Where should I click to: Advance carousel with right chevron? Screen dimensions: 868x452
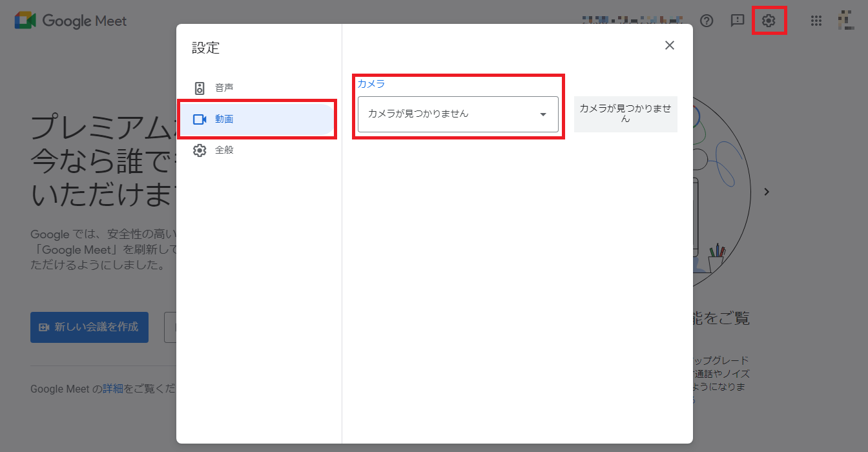click(767, 192)
